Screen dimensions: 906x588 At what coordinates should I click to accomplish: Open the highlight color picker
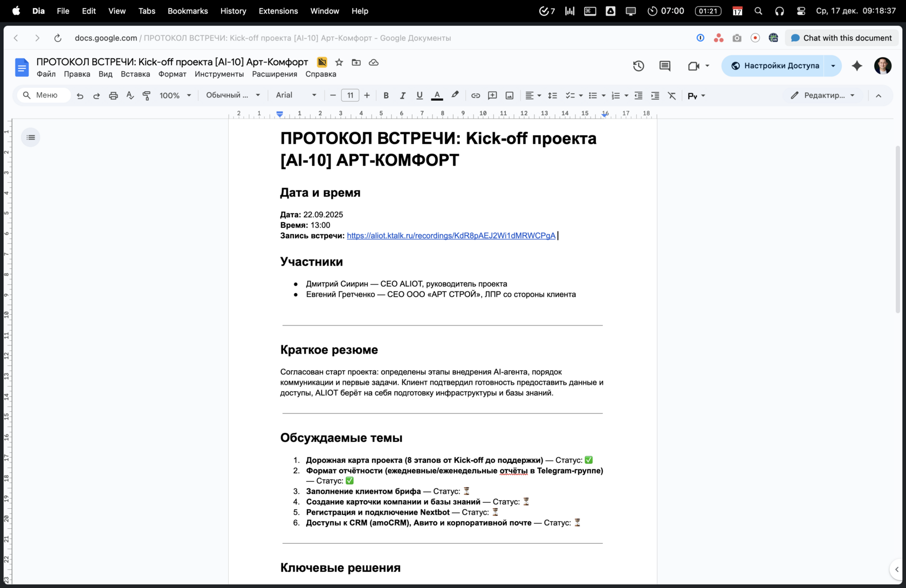(455, 95)
